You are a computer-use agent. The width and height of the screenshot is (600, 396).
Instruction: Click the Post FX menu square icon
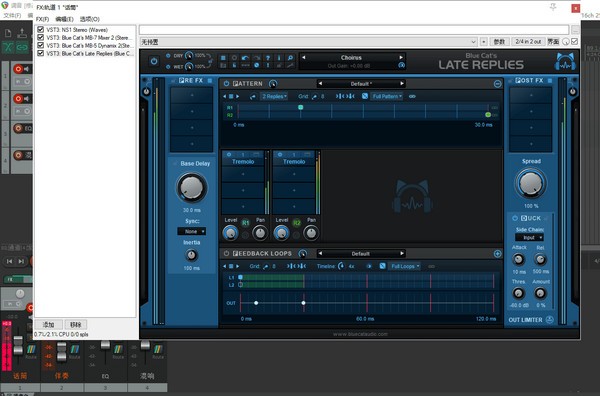[549, 81]
